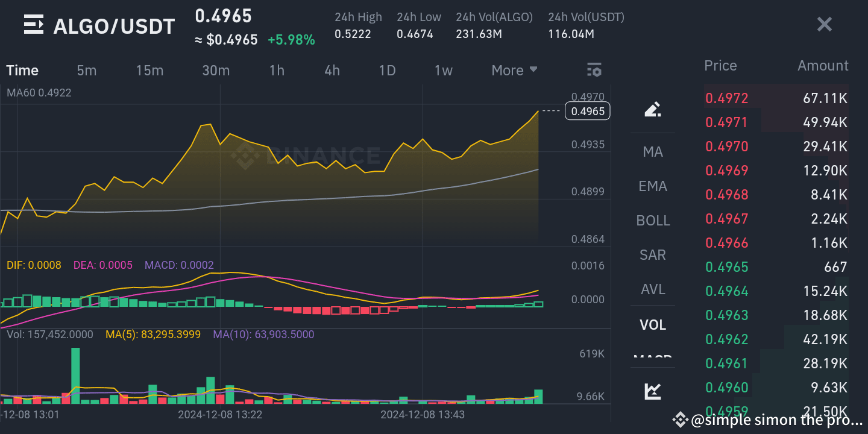Select the 1h timeframe
Image resolution: width=868 pixels, height=434 pixels.
(277, 70)
